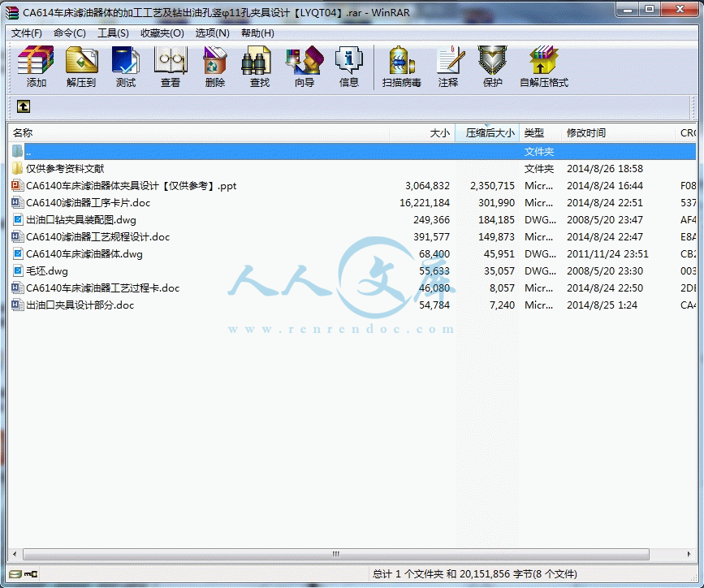Image resolution: width=704 pixels, height=588 pixels.
Task: Go up one folder level
Action: (x=24, y=106)
